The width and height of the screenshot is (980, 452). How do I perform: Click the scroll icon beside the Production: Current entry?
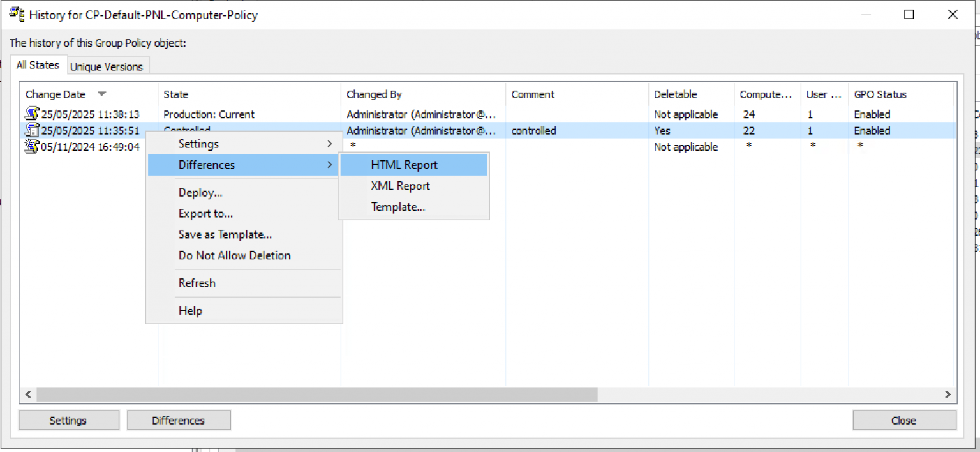coord(31,114)
